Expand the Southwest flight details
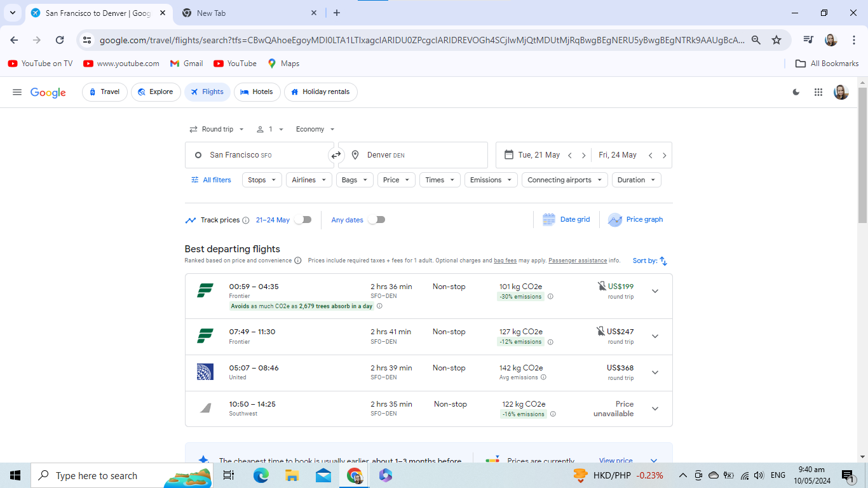 pos(655,409)
